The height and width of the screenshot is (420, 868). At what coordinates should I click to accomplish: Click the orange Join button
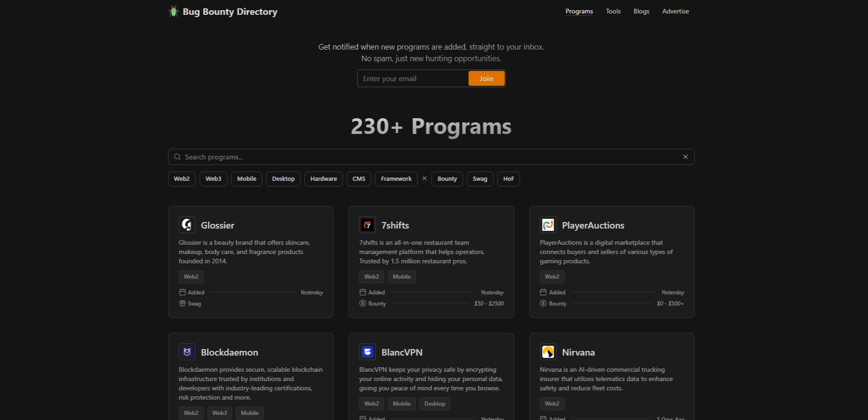(x=486, y=78)
